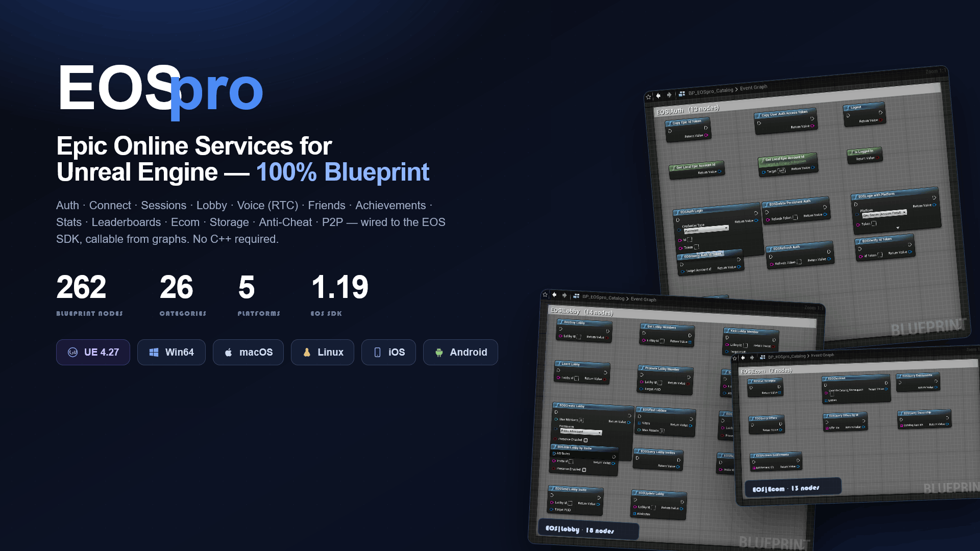Select the UE 4.27 engine badge

point(93,352)
